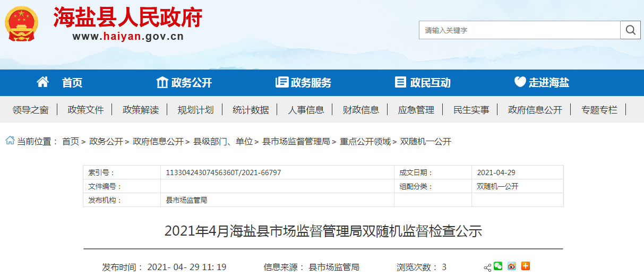Open the 领导之窗 submenu link

tap(30, 110)
